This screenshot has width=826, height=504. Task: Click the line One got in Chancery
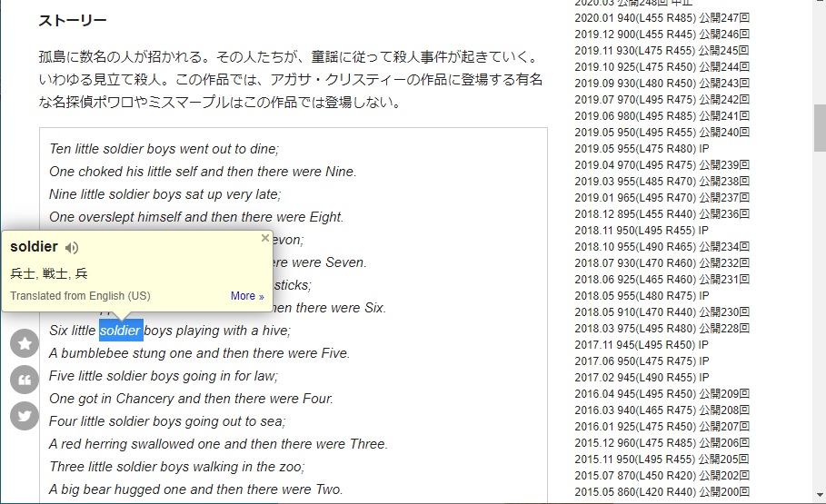coord(191,398)
